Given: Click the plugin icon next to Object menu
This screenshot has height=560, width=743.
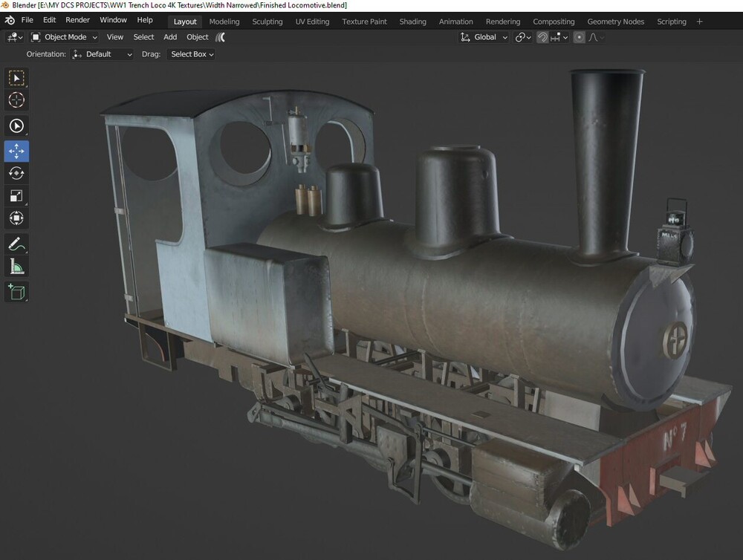Looking at the screenshot, I should tap(221, 37).
